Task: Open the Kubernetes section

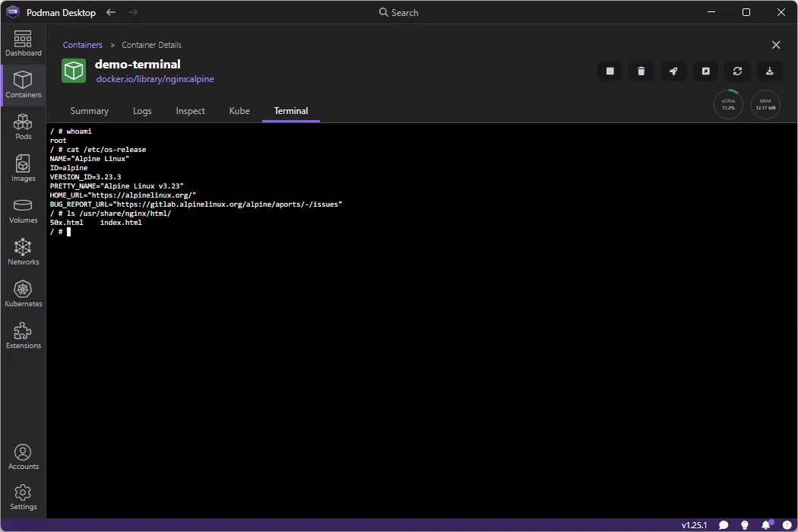Action: 23,293
